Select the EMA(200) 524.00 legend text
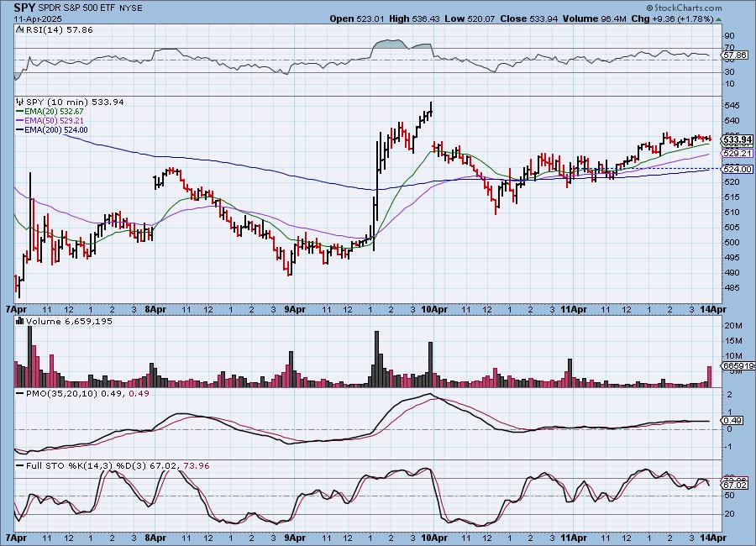The width and height of the screenshot is (756, 546). point(56,129)
